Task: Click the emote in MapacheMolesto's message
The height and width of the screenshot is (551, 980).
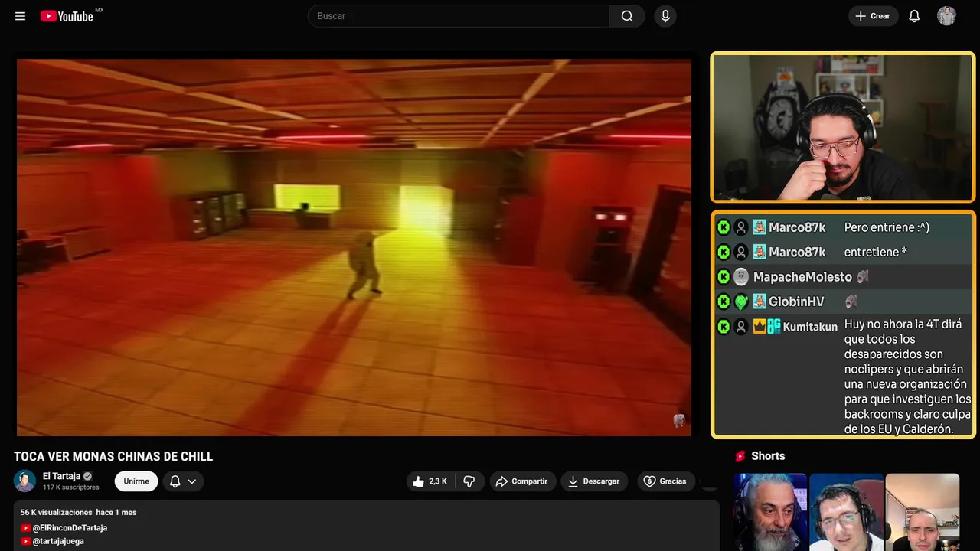Action: point(863,277)
